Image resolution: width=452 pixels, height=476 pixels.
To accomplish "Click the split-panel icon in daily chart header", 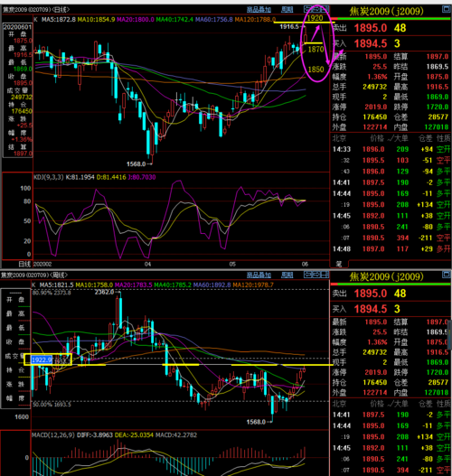I will coord(325,9).
